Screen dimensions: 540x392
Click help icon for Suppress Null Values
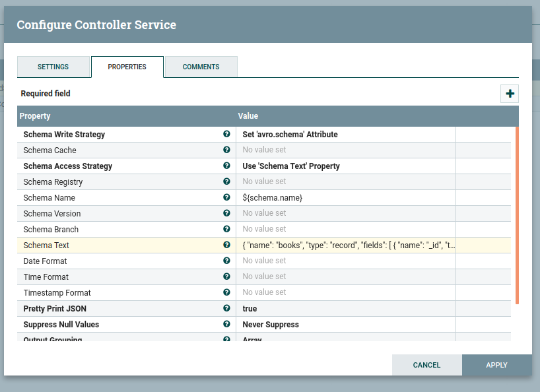tap(226, 324)
